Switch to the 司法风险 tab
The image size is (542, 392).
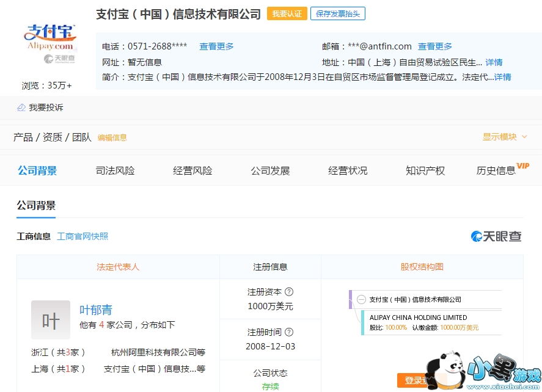(x=115, y=170)
